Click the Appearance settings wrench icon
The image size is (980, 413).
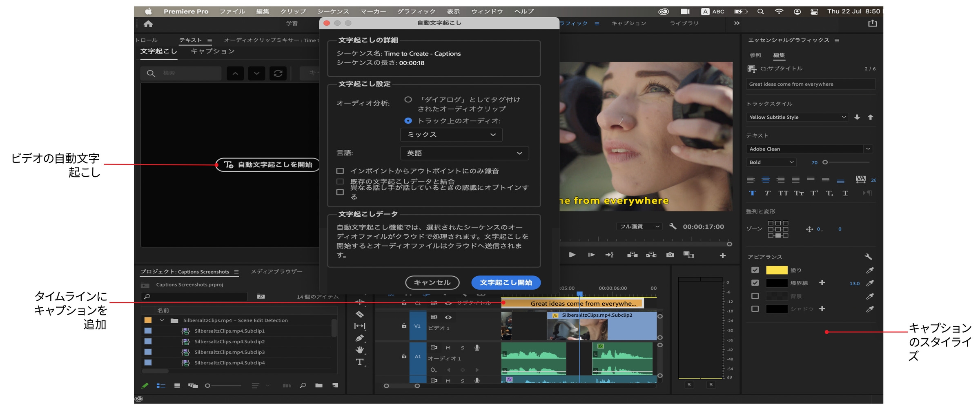point(868,257)
